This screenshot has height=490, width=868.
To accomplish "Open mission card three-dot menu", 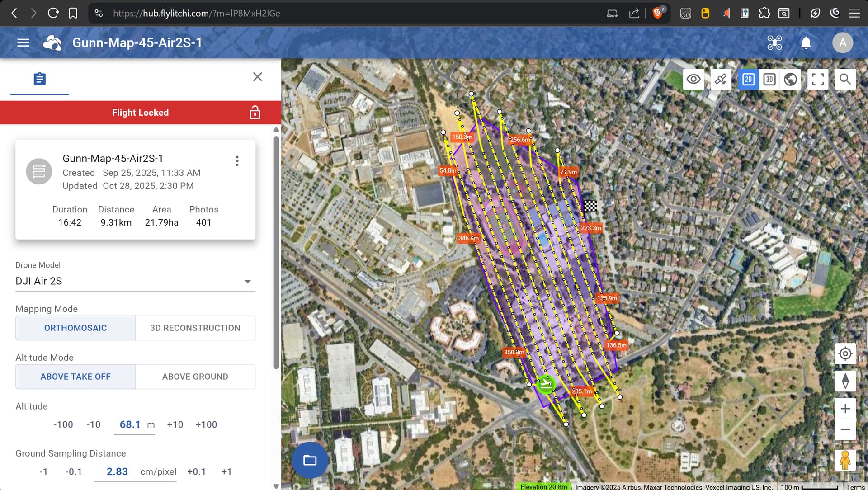I will pos(237,161).
